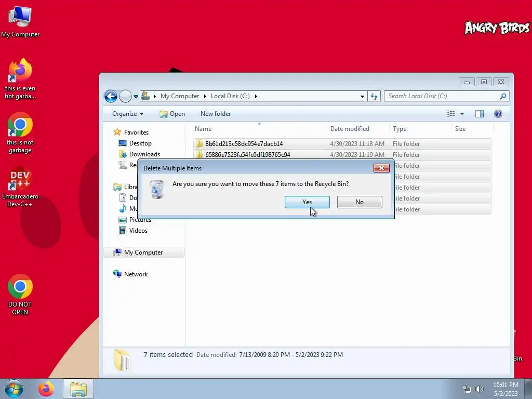Open Desktop under Favorites
Viewport: 532px width, 399px height.
tap(140, 143)
